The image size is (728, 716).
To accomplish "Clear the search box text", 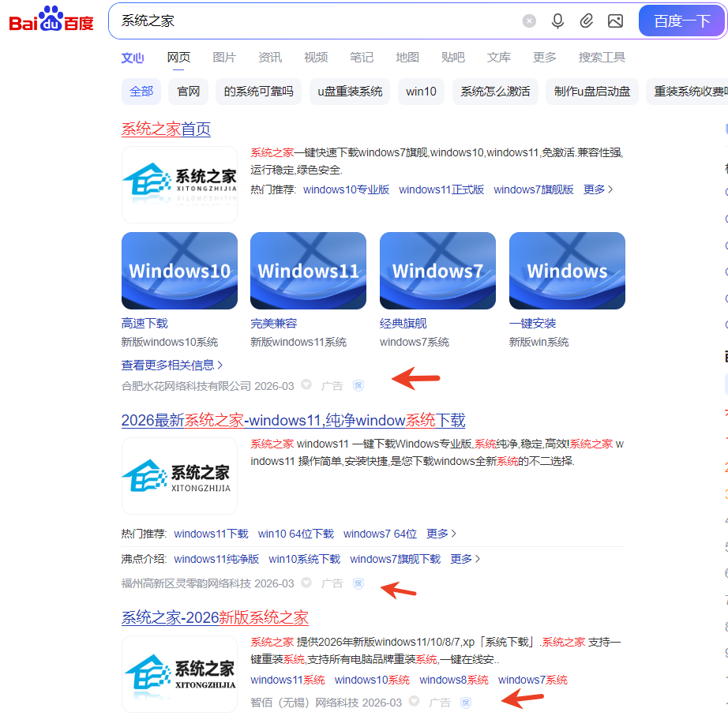I will pos(529,21).
